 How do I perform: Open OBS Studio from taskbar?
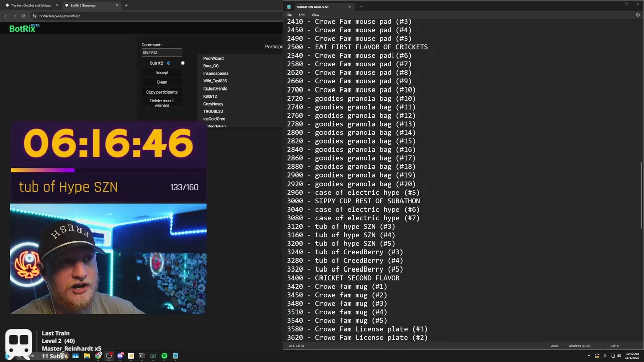109,356
